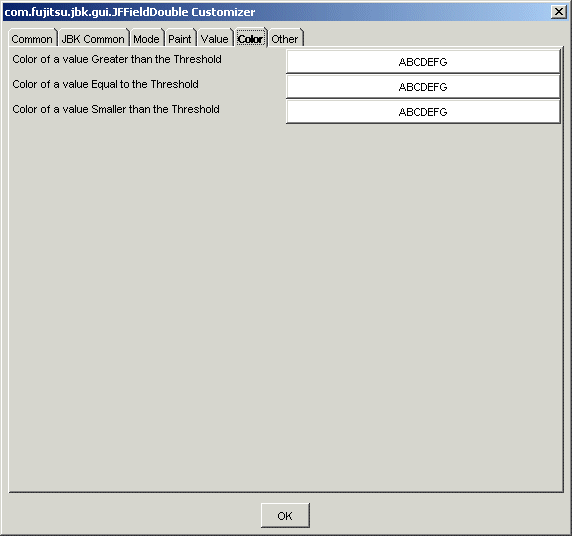Close the JFieldDouble Customizer window
The height and width of the screenshot is (536, 572).
[x=559, y=12]
